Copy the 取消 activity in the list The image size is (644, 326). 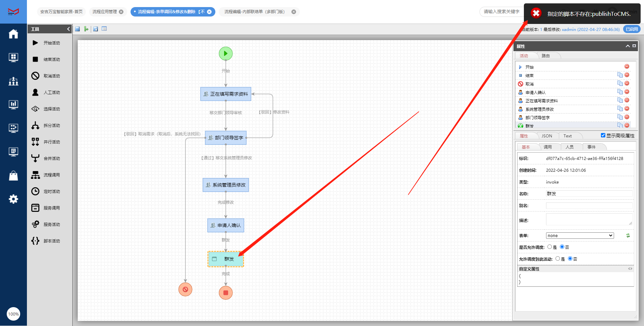point(620,83)
